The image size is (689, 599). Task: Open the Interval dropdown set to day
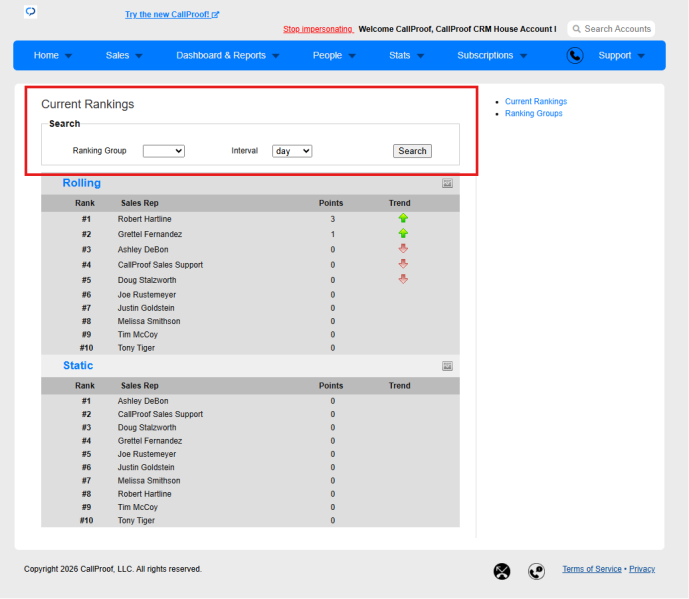[x=292, y=151]
